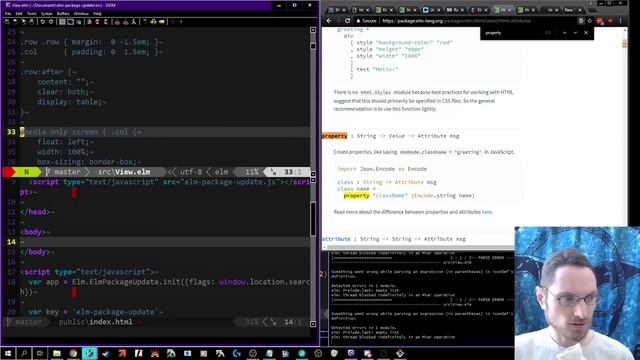Click Find Help icon in gVim toolbar

tap(181, 22)
